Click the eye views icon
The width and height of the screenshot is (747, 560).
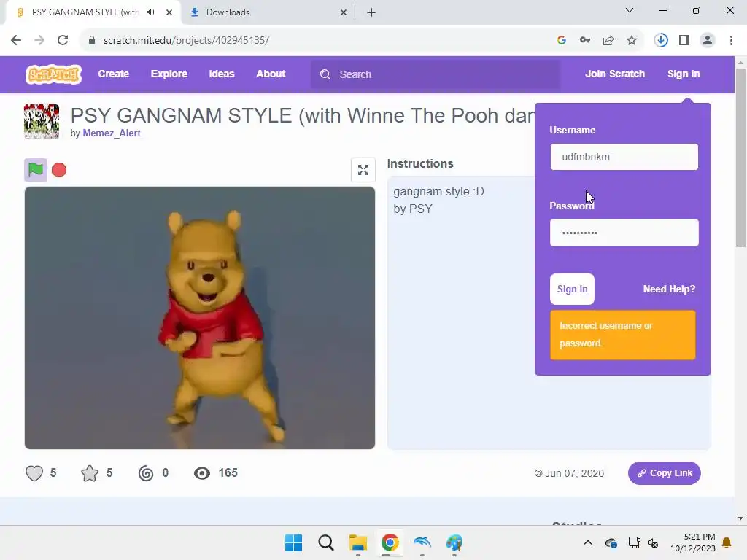tap(202, 473)
